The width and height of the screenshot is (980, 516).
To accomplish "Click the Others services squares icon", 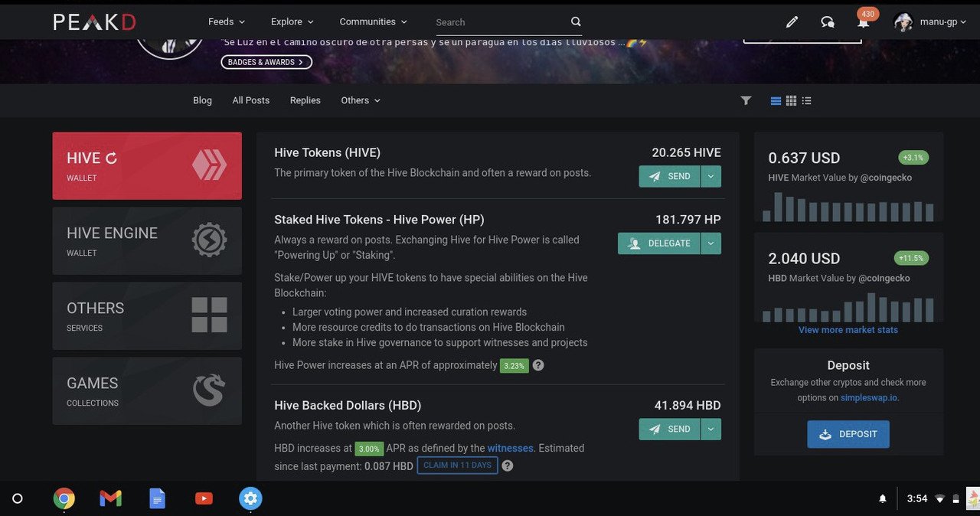I will point(209,315).
